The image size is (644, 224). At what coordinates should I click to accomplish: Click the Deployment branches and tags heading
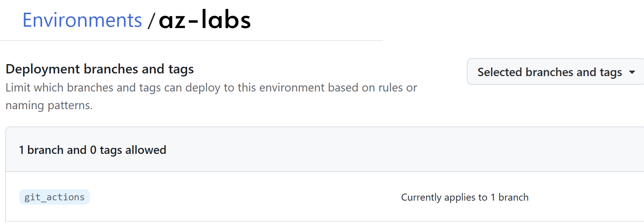[100, 69]
